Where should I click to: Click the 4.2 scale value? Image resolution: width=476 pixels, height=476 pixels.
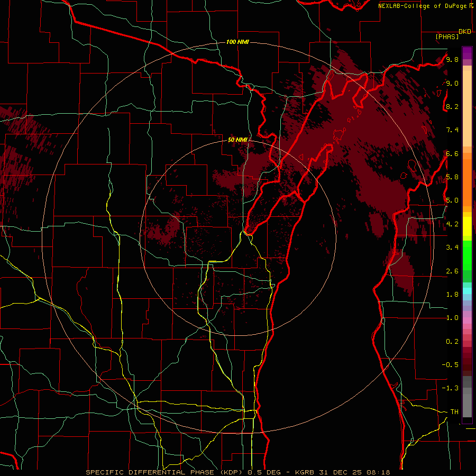click(x=452, y=224)
